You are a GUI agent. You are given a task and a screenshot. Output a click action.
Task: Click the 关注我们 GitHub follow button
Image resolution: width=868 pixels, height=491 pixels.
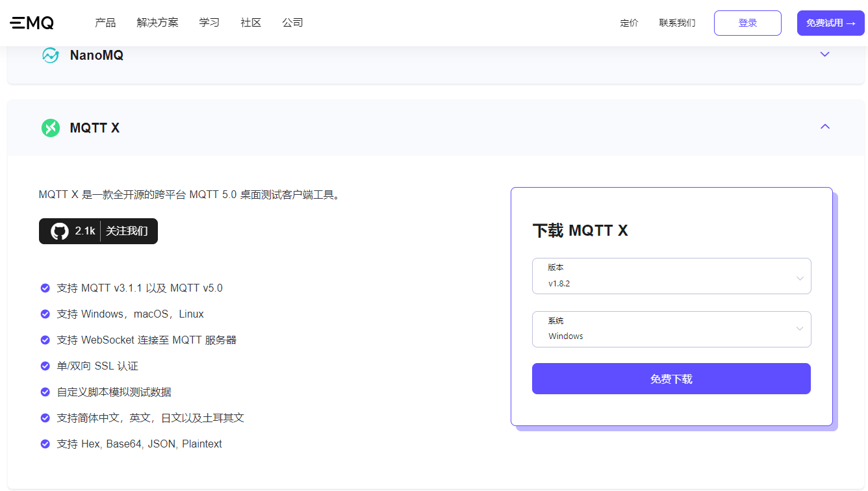click(127, 231)
